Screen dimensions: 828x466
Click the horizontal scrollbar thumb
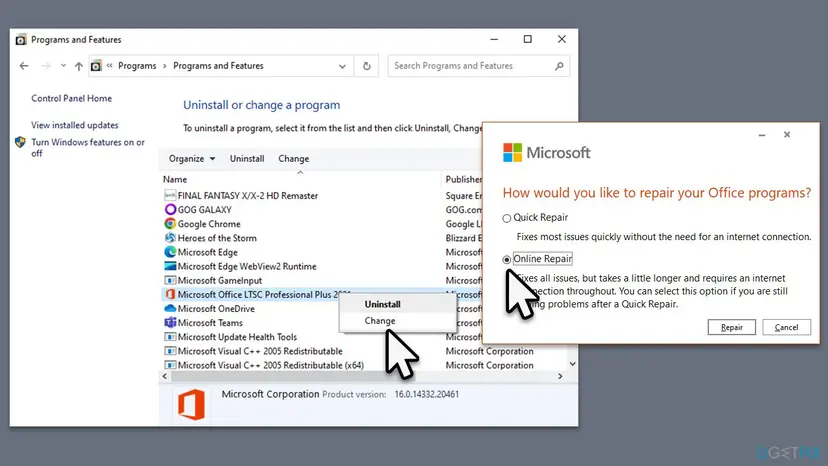coord(293,376)
